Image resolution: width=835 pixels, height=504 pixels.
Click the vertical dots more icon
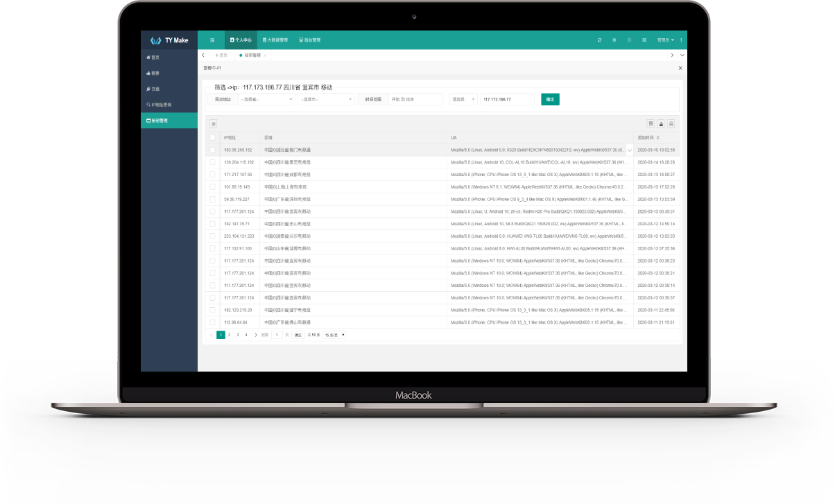pos(681,40)
